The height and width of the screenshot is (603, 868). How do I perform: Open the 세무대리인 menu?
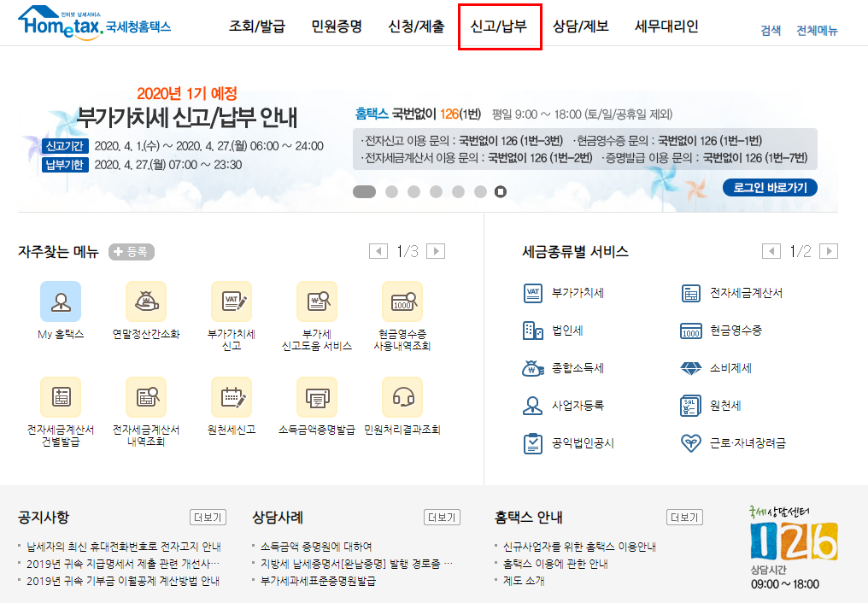(x=666, y=26)
